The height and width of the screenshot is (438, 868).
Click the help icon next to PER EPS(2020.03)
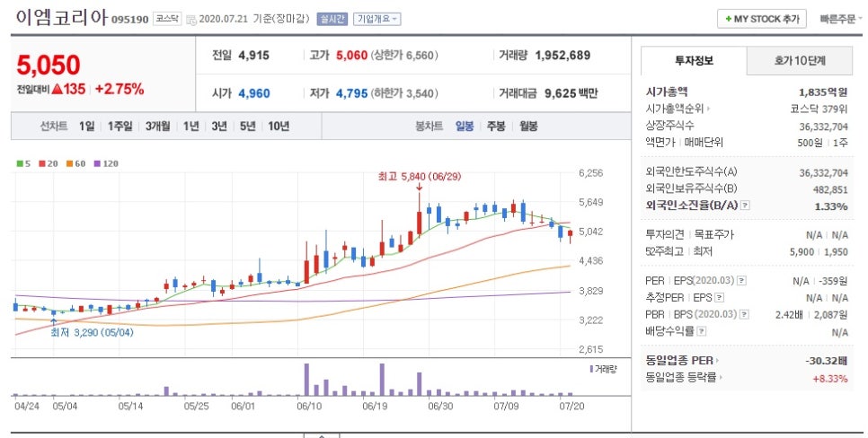pyautogui.click(x=741, y=281)
